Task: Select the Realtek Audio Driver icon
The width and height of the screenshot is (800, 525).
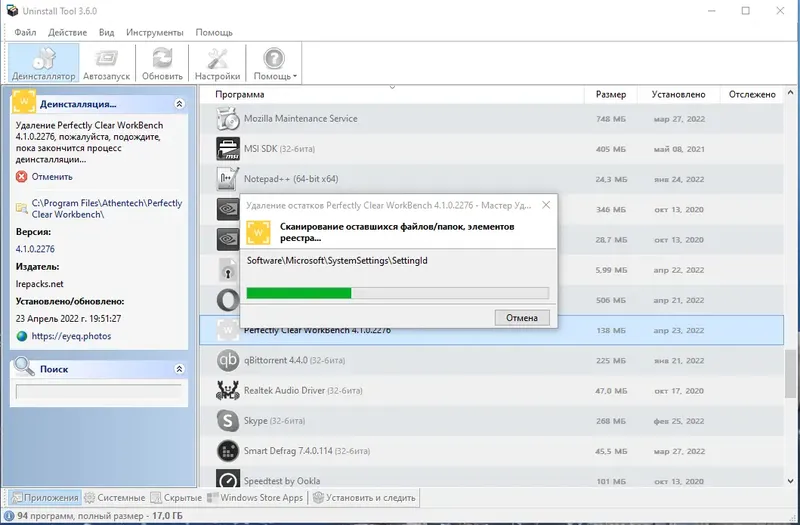Action: click(x=228, y=390)
